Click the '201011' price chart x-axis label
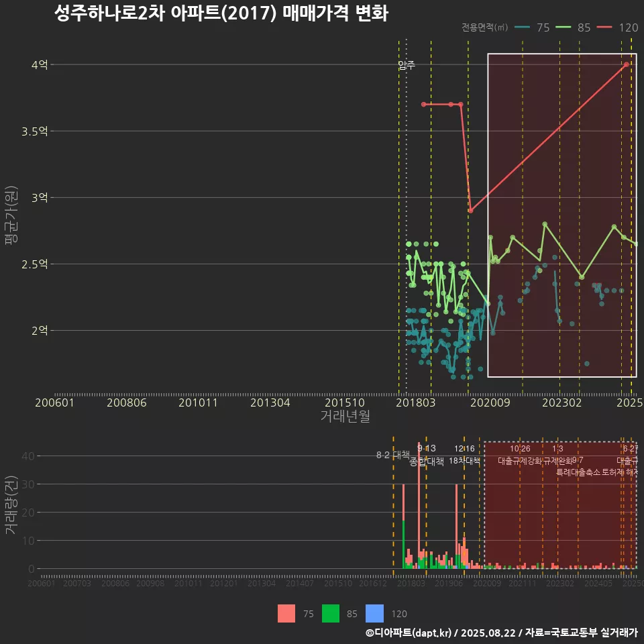Image resolution: width=644 pixels, height=644 pixels. [x=198, y=402]
